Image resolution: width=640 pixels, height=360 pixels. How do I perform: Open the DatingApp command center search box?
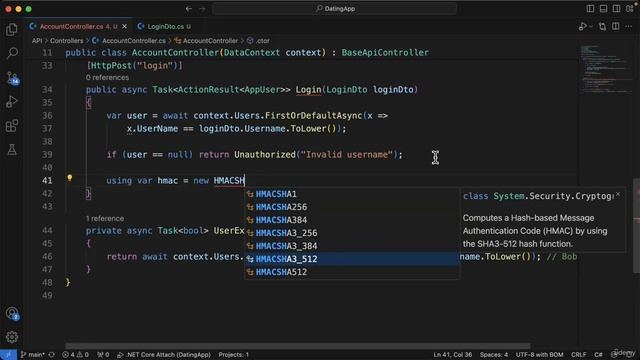(x=335, y=9)
